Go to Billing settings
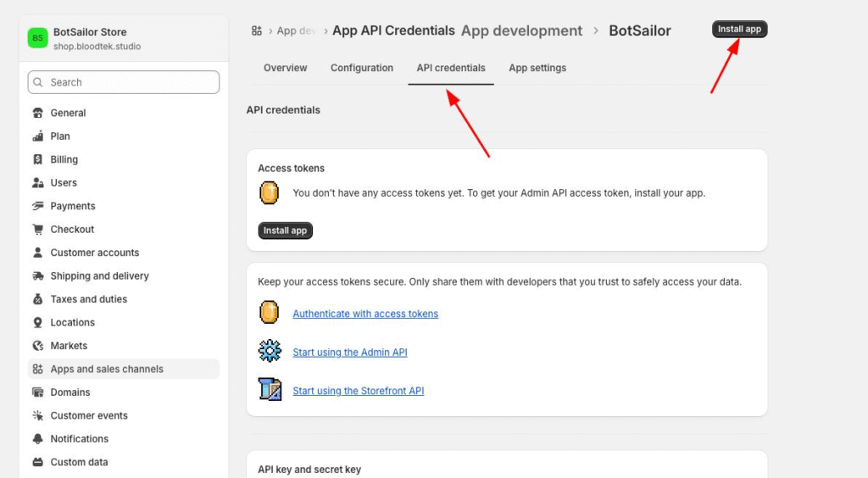 point(124,159)
